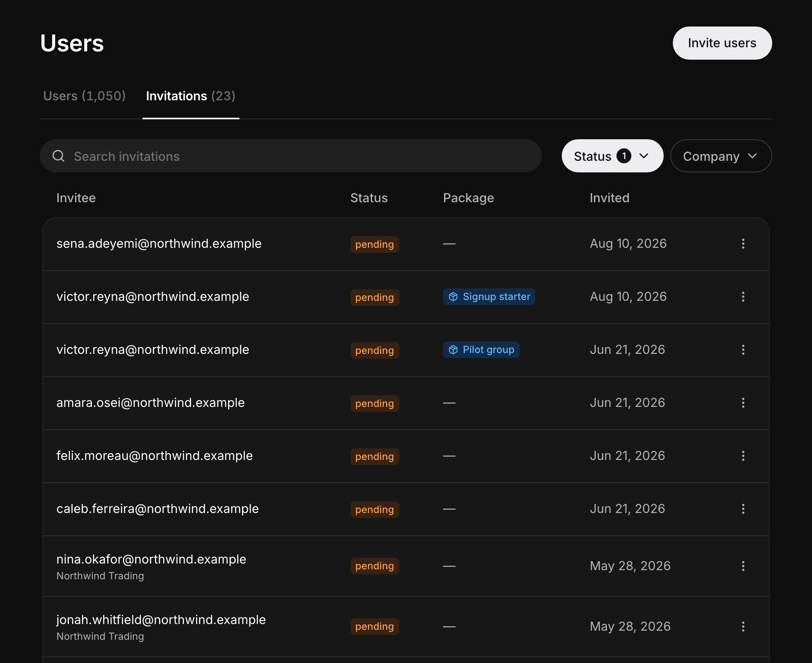Image resolution: width=812 pixels, height=663 pixels.
Task: Click Aug 10, 2026 in sena.adeyemi row
Action: point(628,244)
